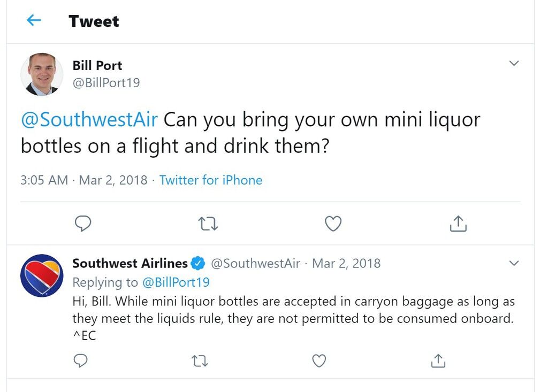The height and width of the screenshot is (392, 548).
Task: Open Southwest Airlines heart logo avatar
Action: point(42,275)
